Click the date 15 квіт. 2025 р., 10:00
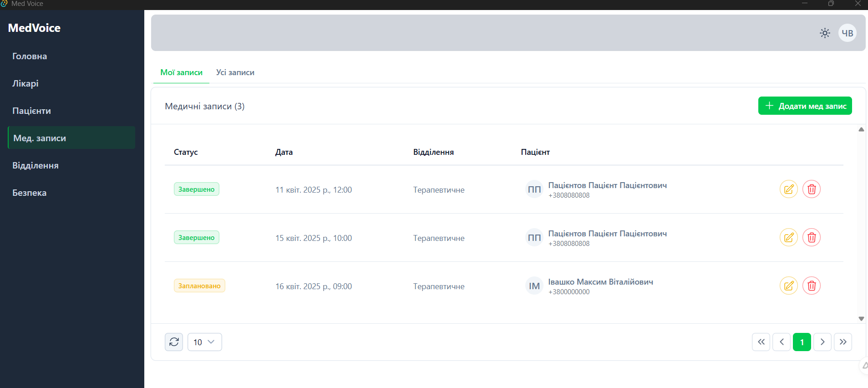 tap(314, 238)
